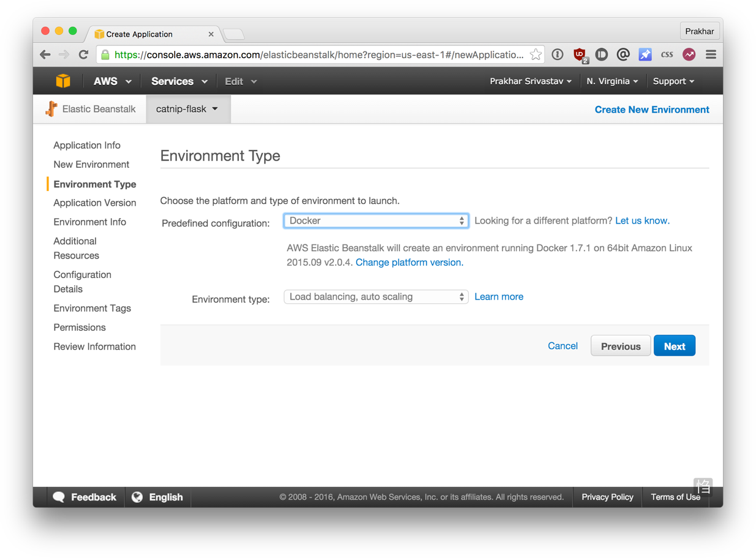Screen dimensions: 756x558
Task: Click the Cancel link
Action: coord(562,346)
